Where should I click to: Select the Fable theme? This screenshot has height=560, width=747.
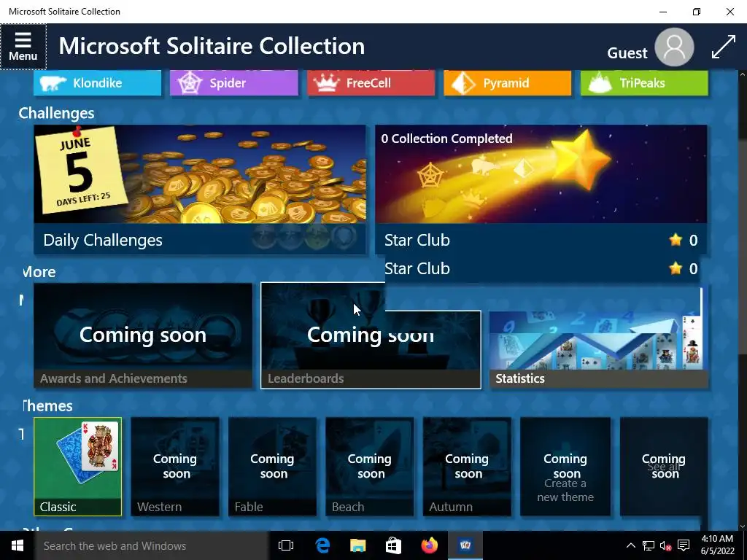click(272, 467)
